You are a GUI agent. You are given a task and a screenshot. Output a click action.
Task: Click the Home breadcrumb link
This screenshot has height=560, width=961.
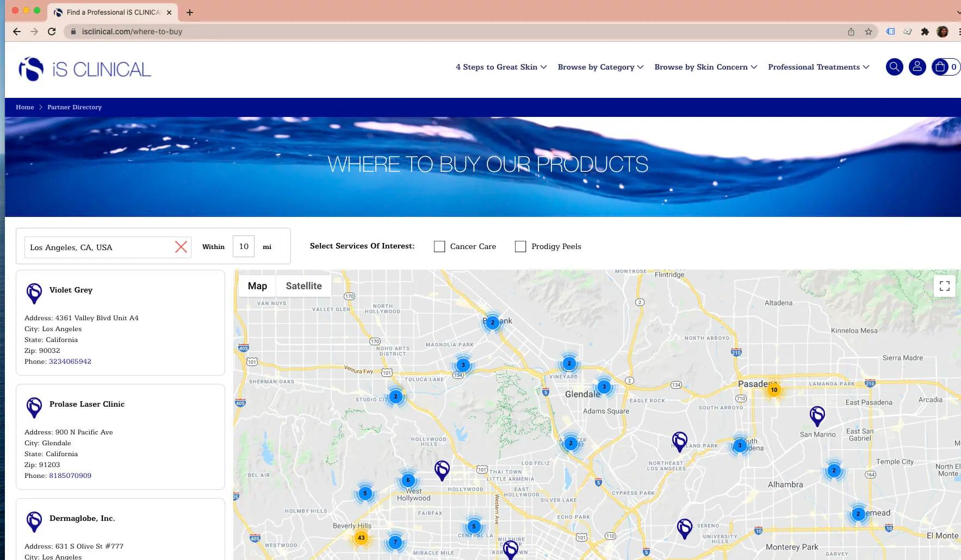tap(24, 107)
